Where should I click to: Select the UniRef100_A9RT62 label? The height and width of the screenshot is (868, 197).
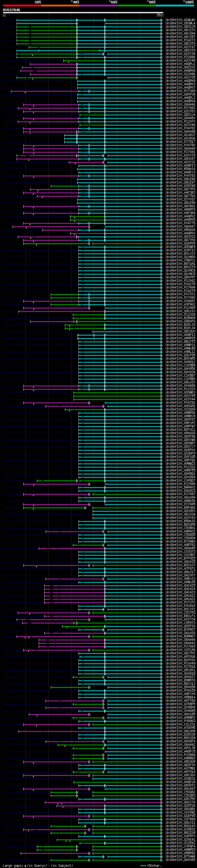coord(180,545)
